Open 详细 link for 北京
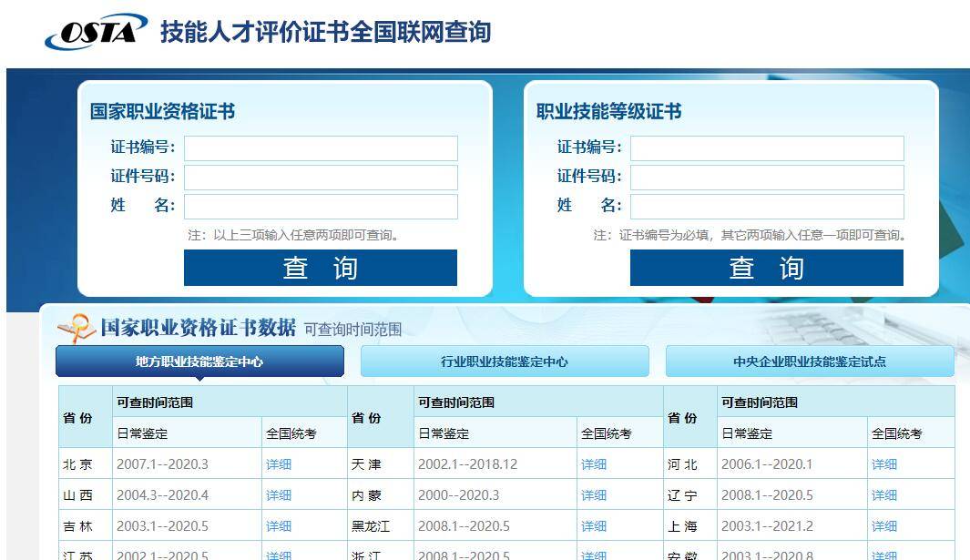 coord(279,464)
